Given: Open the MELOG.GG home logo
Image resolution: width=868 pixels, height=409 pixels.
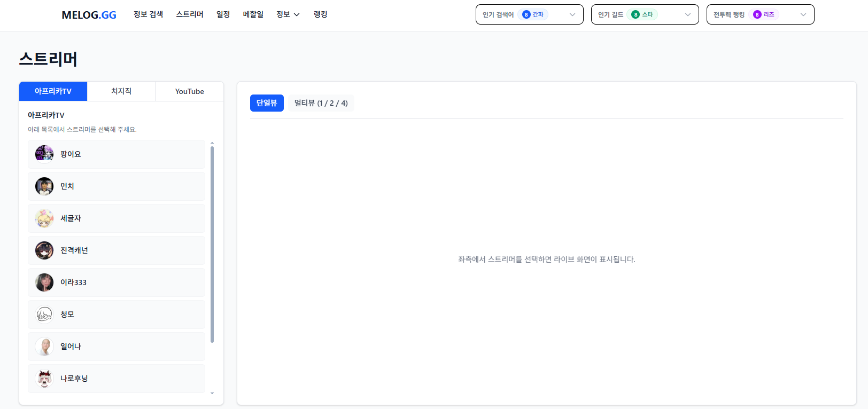Looking at the screenshot, I should pos(89,15).
